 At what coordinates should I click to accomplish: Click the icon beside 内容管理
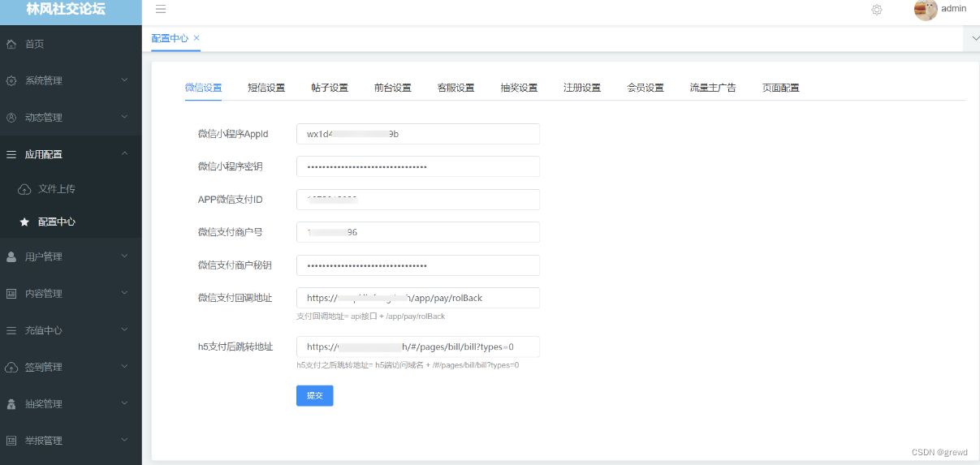11,294
